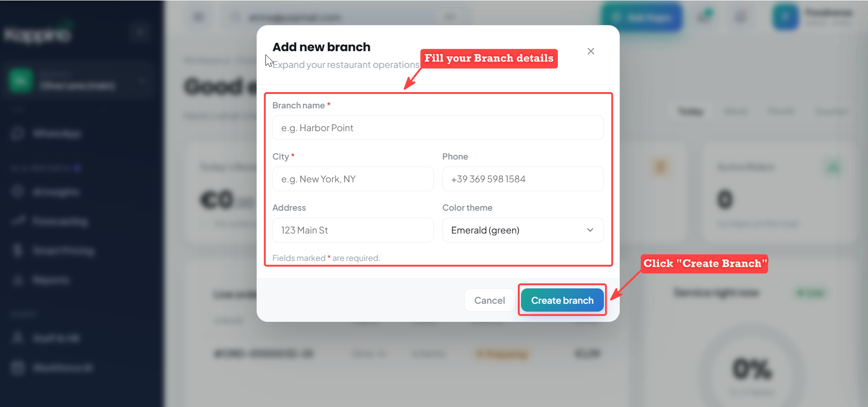This screenshot has height=407, width=868.
Task: Close the Add new branch dialog
Action: (590, 51)
